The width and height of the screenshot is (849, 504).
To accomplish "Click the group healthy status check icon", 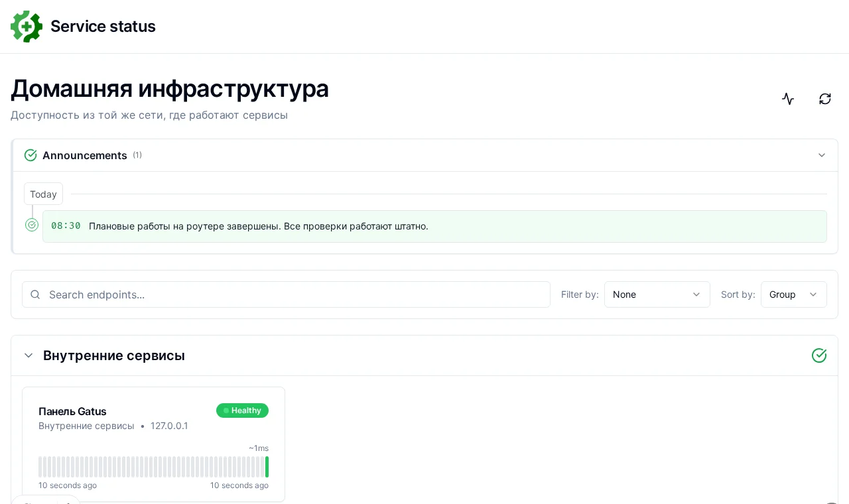I will (819, 355).
